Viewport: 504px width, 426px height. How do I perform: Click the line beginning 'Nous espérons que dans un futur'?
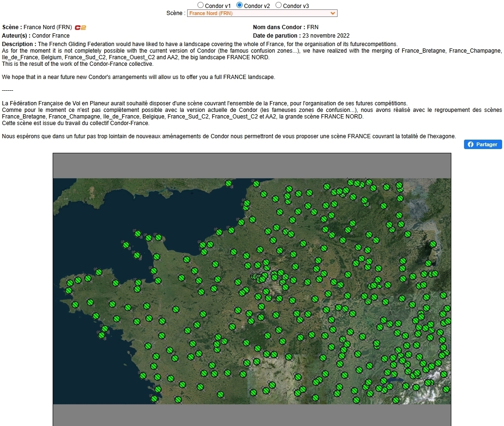pyautogui.click(x=229, y=136)
